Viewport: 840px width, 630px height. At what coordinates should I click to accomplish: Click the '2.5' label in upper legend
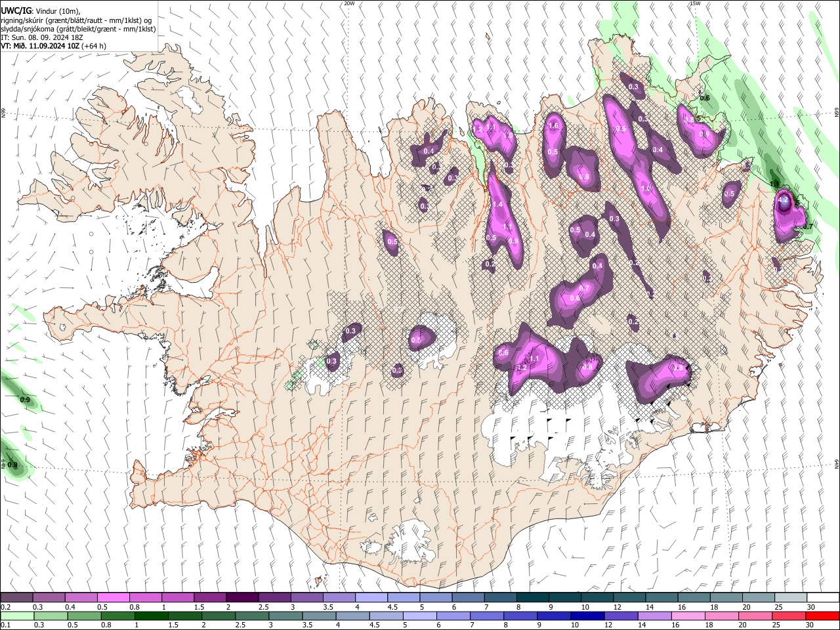click(263, 607)
